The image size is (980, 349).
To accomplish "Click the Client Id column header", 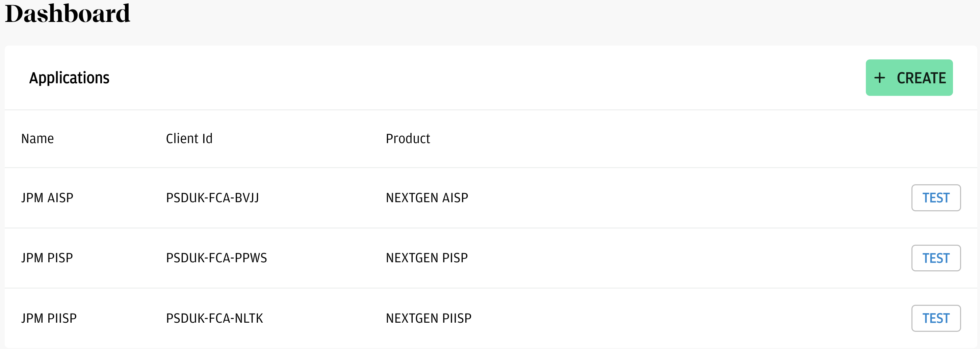I will pyautogui.click(x=189, y=139).
